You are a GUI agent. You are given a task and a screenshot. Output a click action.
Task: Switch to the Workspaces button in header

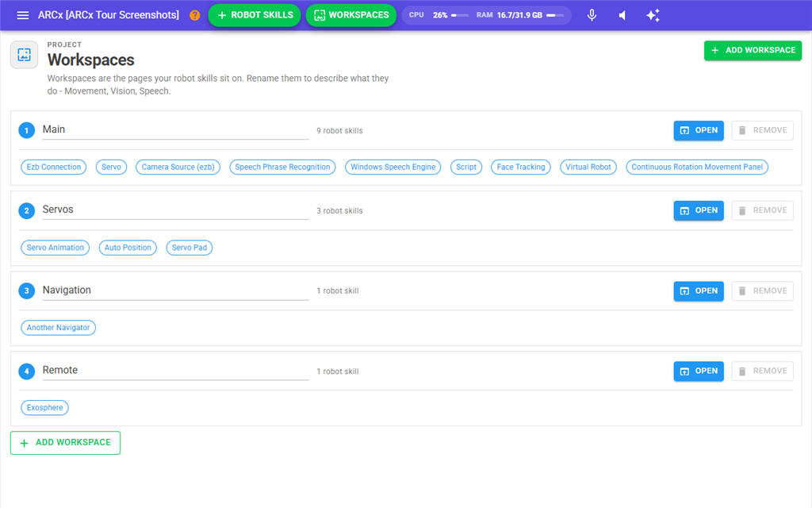[351, 15]
